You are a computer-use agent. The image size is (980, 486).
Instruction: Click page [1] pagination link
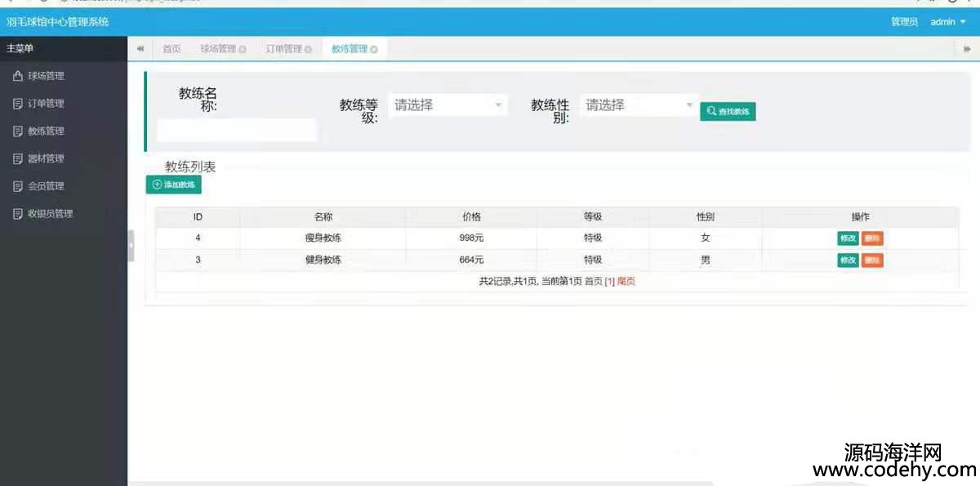[609, 282]
